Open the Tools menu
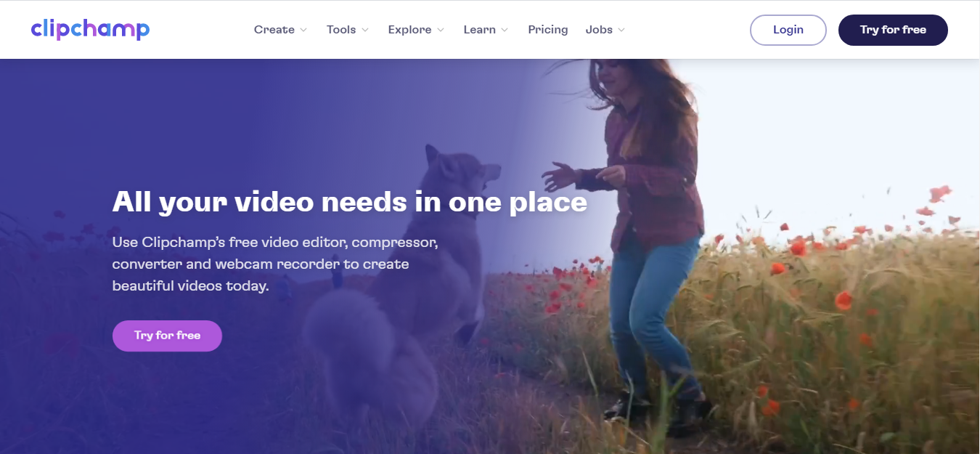980x454 pixels. point(341,29)
